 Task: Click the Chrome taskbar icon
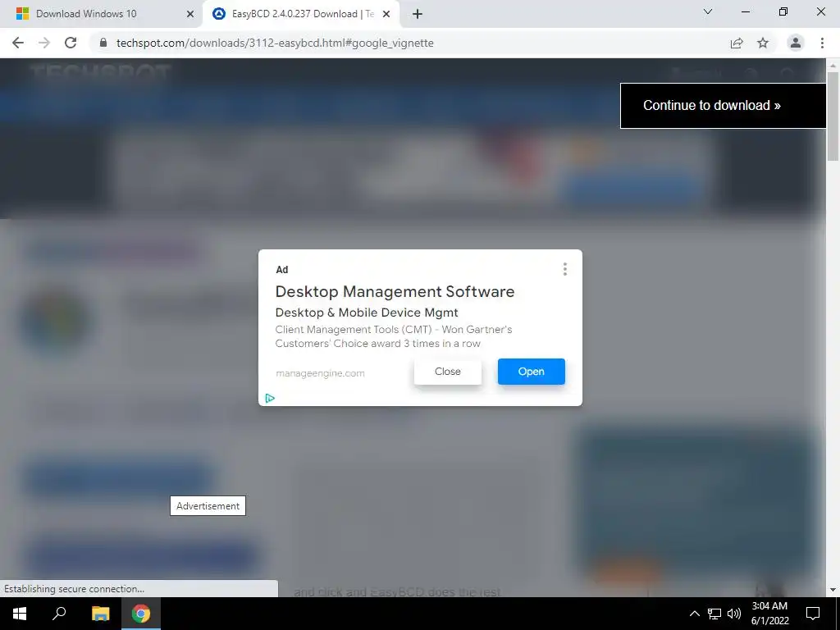click(x=141, y=614)
